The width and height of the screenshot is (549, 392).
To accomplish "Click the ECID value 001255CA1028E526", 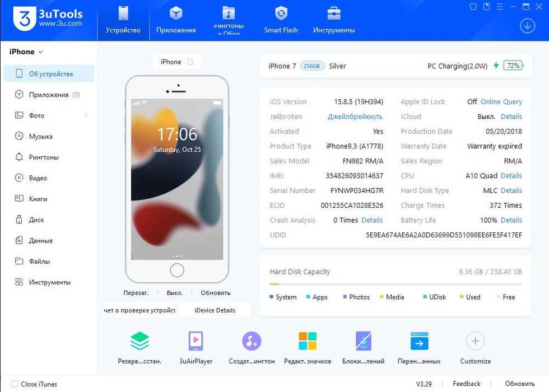I will tap(352, 206).
